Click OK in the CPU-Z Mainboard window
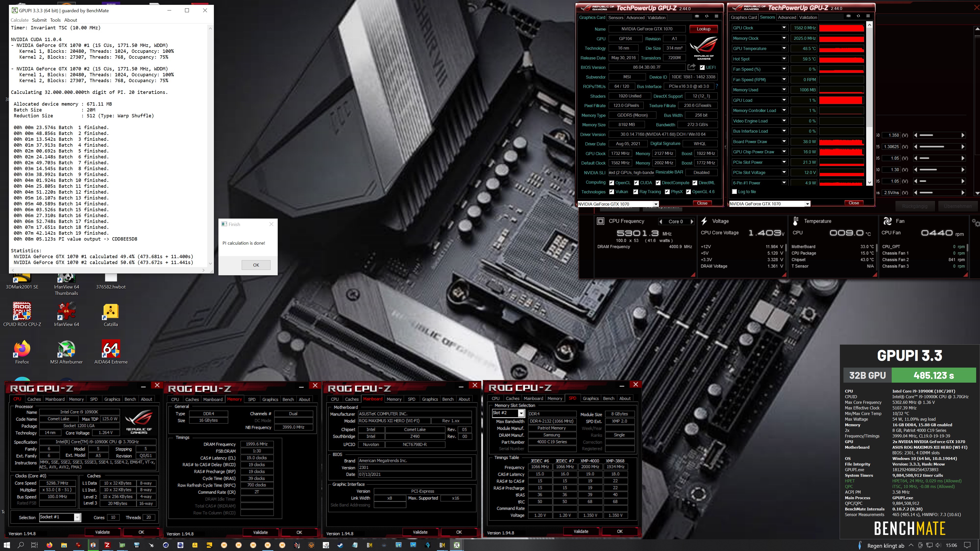This screenshot has height=551, width=980. click(459, 532)
